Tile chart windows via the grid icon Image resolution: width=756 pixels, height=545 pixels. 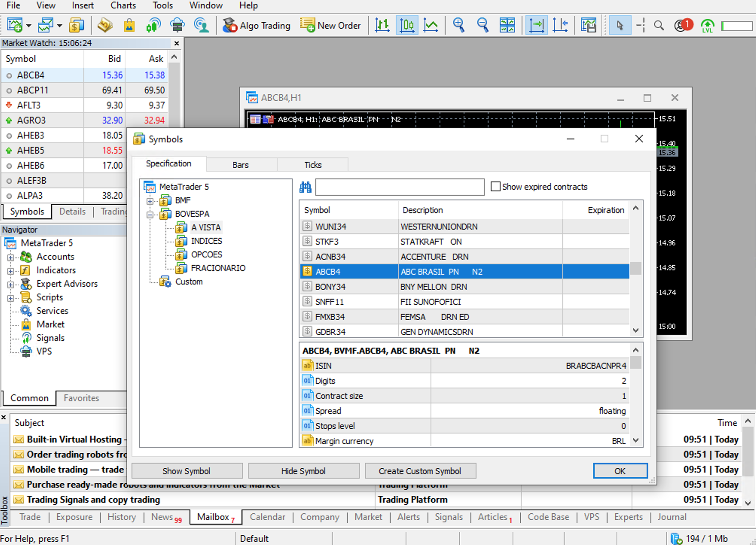[x=507, y=26]
